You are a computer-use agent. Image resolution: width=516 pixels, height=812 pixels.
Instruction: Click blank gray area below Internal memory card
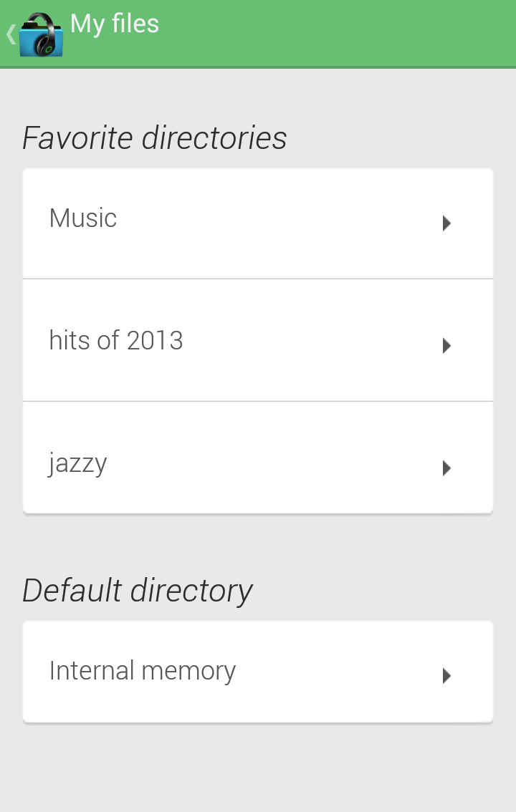258,770
